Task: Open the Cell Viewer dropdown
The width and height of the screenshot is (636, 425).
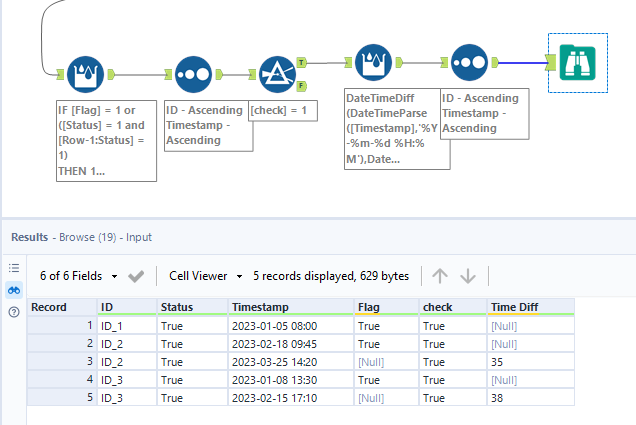Action: [203, 275]
